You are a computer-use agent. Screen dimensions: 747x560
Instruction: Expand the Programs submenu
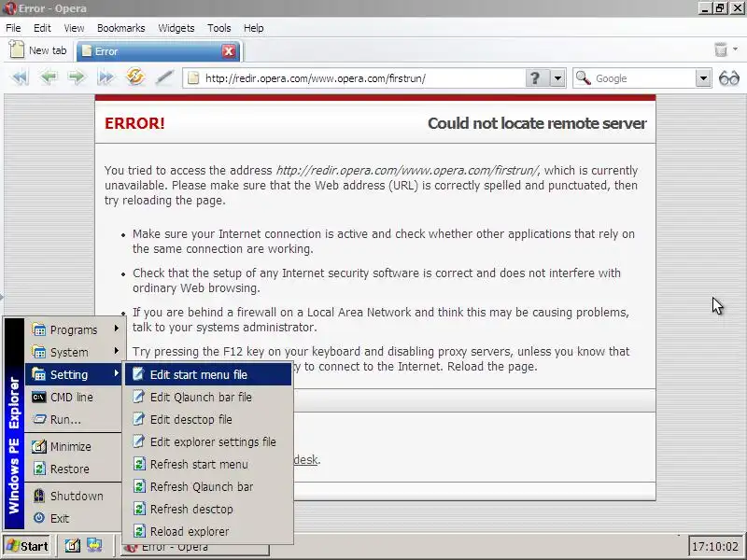pyautogui.click(x=76, y=329)
